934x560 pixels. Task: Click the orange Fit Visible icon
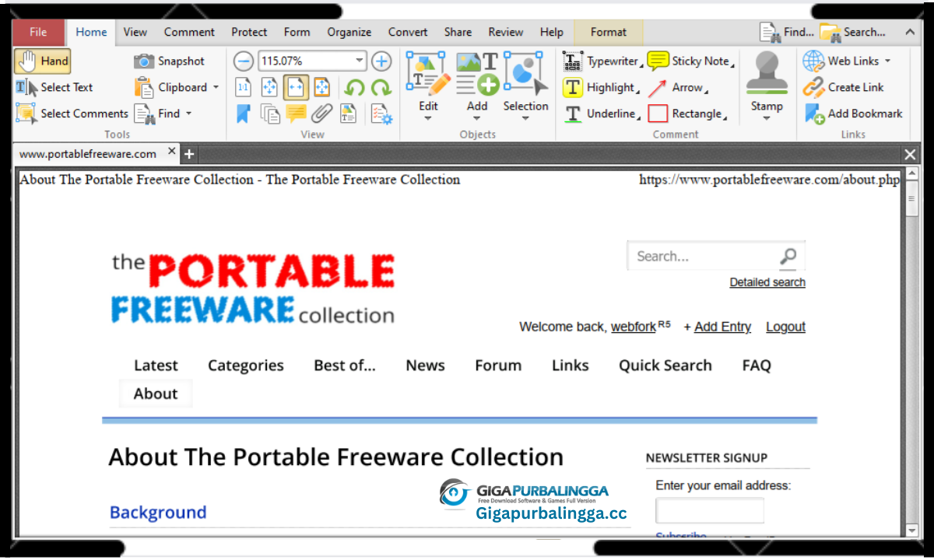click(x=321, y=87)
